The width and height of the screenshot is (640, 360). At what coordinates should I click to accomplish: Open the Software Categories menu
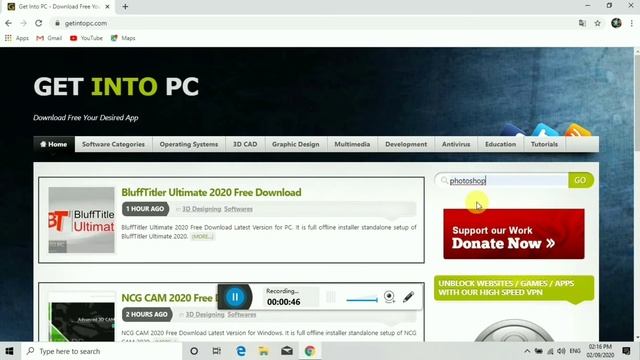(113, 144)
